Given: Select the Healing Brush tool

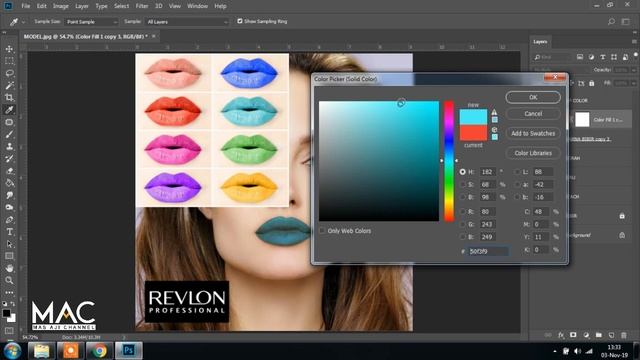Looking at the screenshot, I should tap(9, 122).
